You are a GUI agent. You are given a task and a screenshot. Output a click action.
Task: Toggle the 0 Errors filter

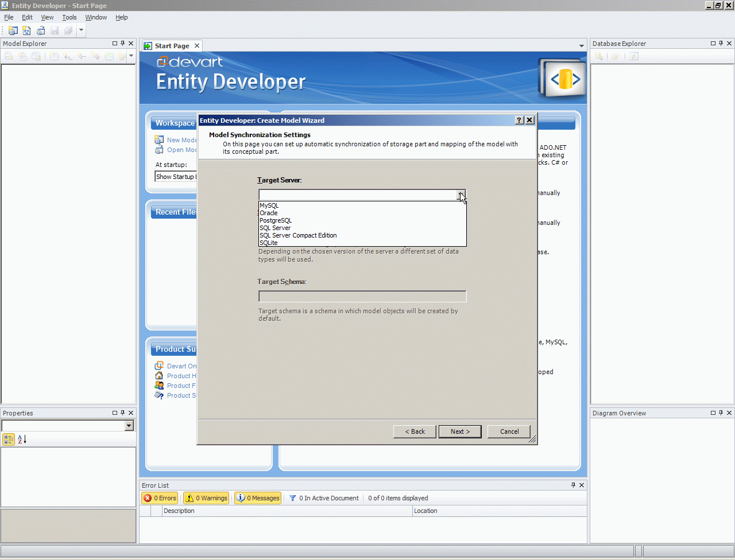click(x=160, y=498)
